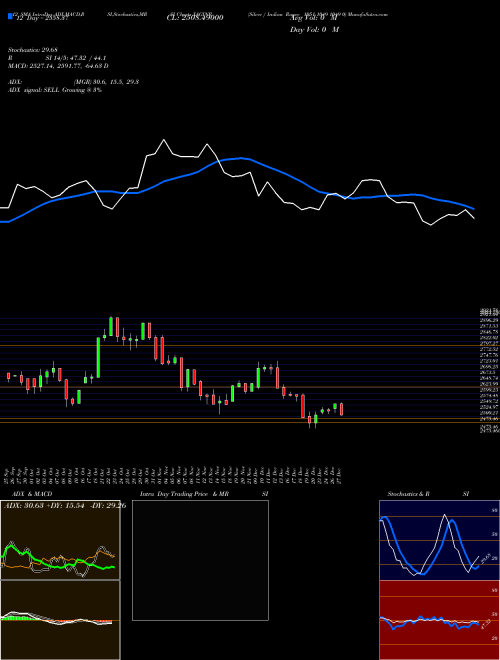Click the 'MACD: 2527.14, 2591.77' reading

[x=58, y=66]
